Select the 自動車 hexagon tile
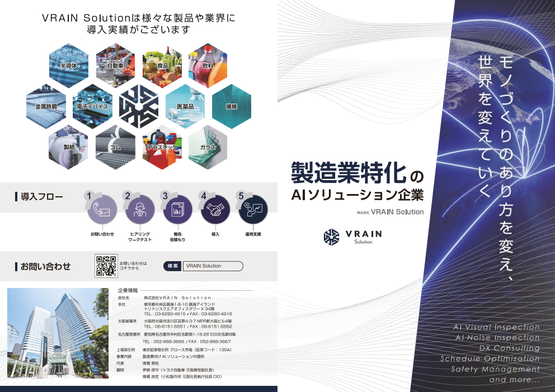Screen dimensions: 555x392 tap(115, 65)
